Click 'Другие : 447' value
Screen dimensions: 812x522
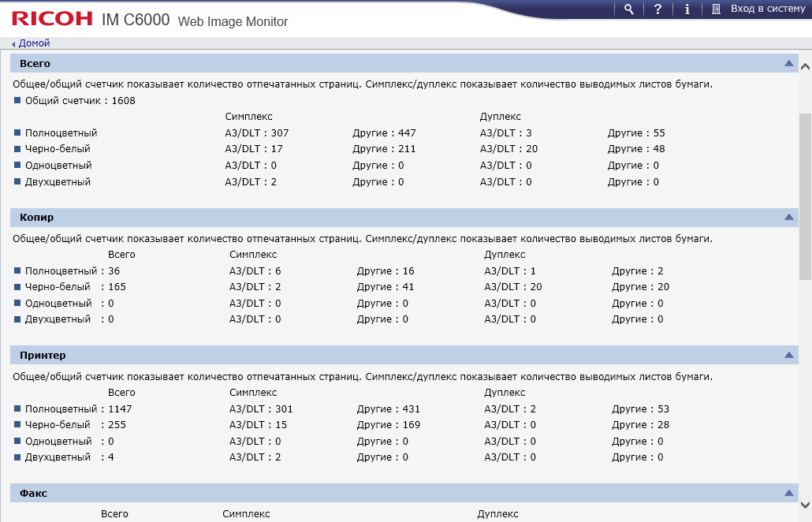tap(384, 132)
